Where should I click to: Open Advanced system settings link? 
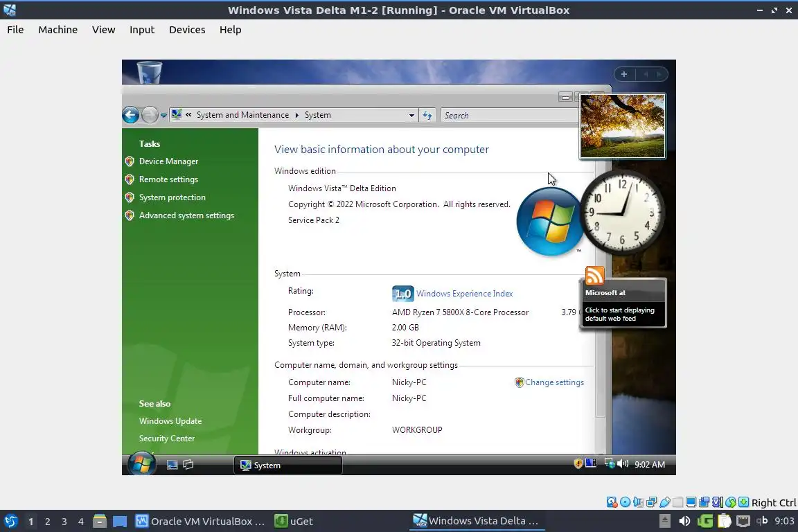(186, 215)
